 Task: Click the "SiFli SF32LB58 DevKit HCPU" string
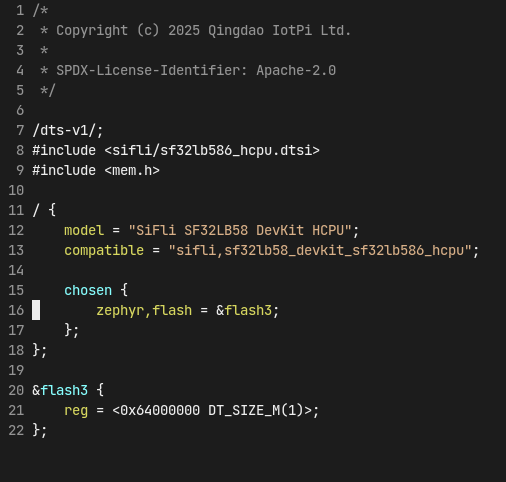(x=240, y=230)
